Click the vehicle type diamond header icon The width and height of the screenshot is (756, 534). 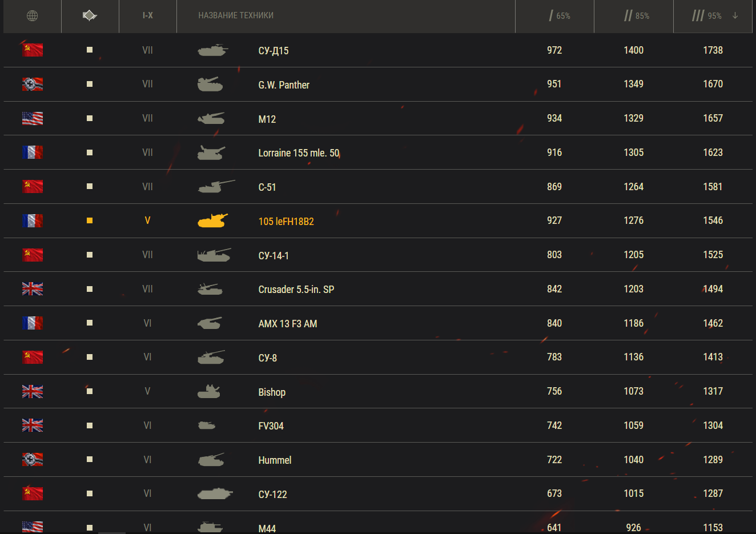(90, 16)
